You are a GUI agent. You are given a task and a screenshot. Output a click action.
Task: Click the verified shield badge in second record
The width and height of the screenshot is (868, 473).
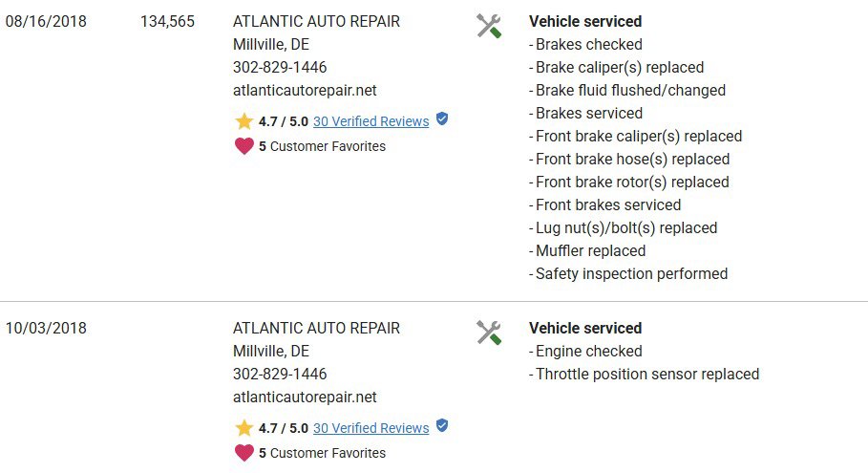(442, 425)
